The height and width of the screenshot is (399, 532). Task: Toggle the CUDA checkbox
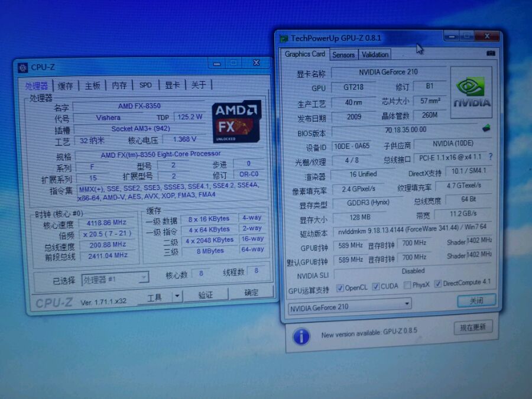pos(375,286)
